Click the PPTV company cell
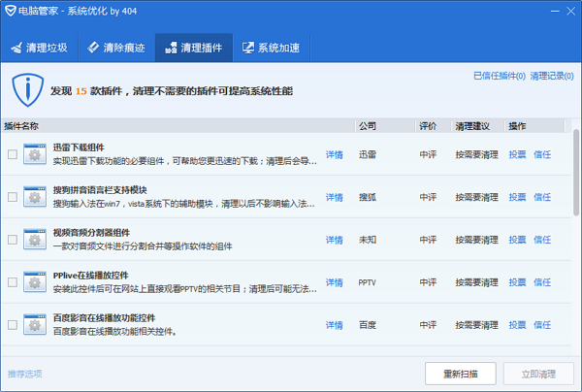 click(367, 282)
